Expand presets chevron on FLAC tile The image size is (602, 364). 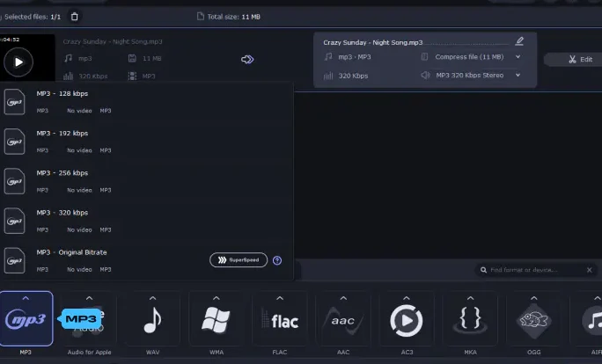click(x=280, y=298)
